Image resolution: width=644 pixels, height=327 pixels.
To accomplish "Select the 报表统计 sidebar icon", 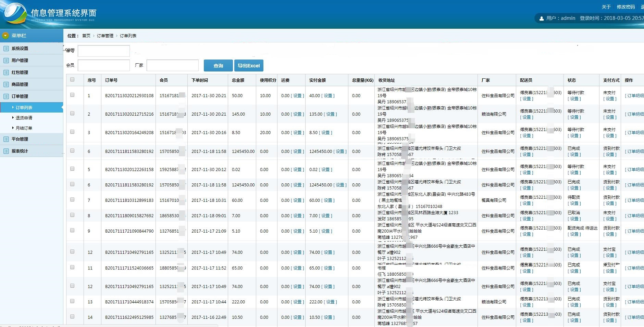I will click(x=6, y=151).
